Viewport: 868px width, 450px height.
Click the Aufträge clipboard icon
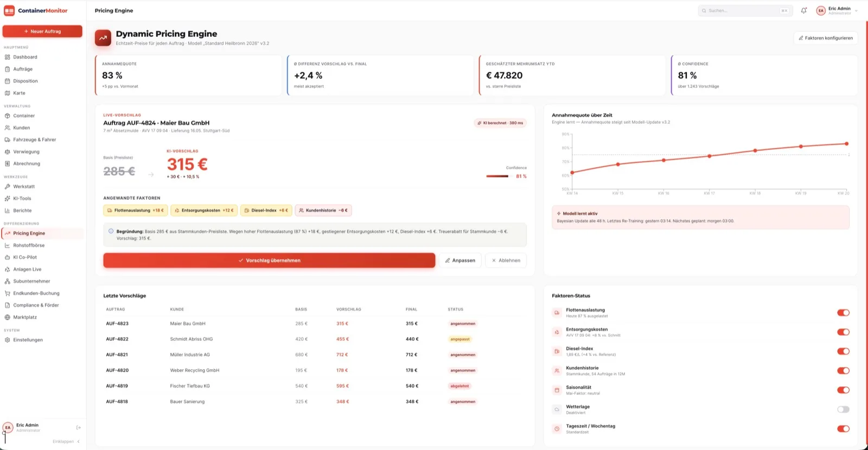point(8,69)
